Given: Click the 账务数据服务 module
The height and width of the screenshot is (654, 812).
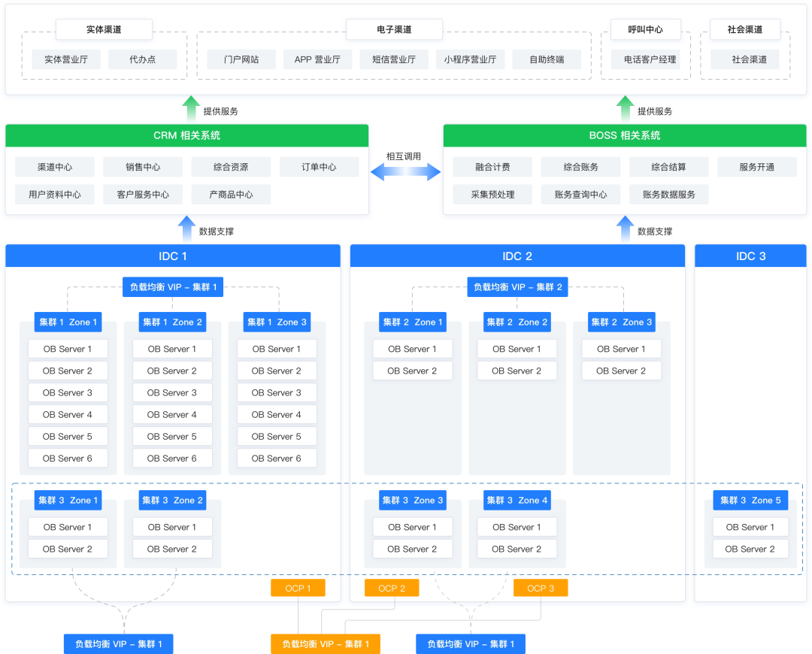Looking at the screenshot, I should [x=668, y=194].
